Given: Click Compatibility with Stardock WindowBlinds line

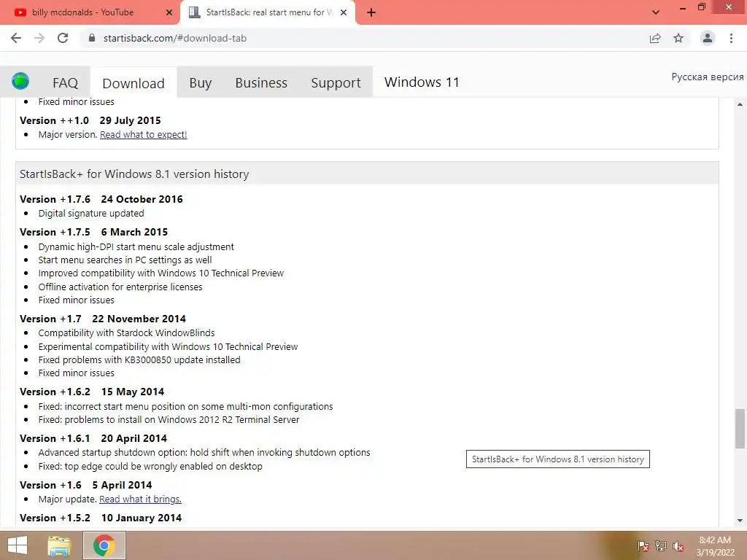Looking at the screenshot, I should pos(126,332).
